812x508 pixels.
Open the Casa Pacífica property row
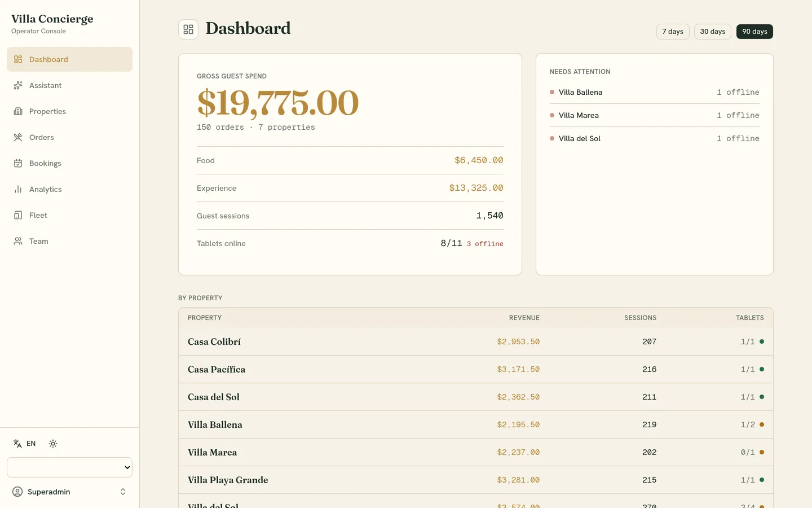pyautogui.click(x=475, y=369)
